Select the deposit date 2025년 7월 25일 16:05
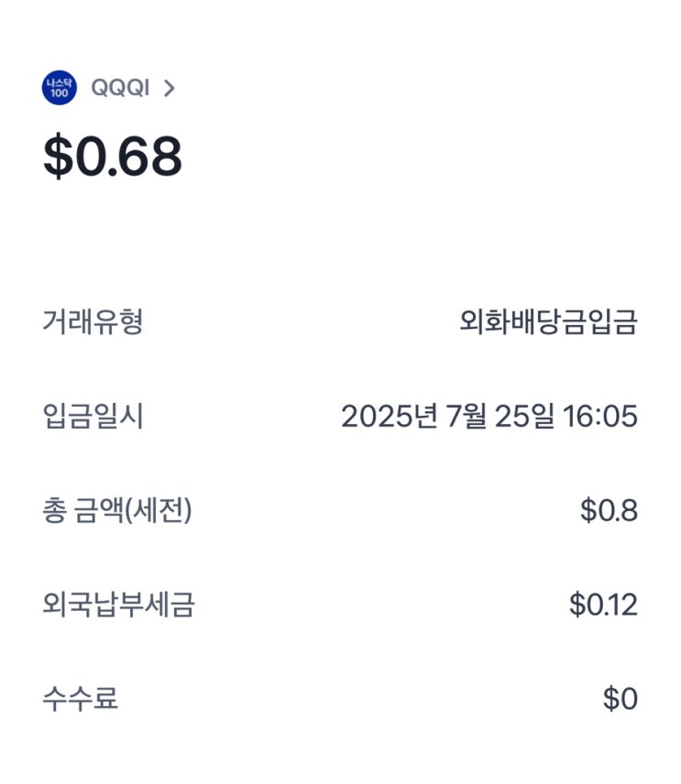Viewport: 681px width, 784px height. point(489,417)
